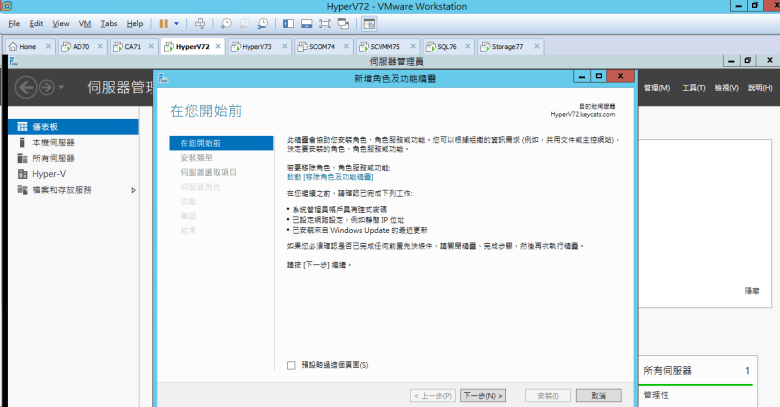Switch to the SCVMM75 tab
Viewport: 780px width, 407px height.
(383, 46)
